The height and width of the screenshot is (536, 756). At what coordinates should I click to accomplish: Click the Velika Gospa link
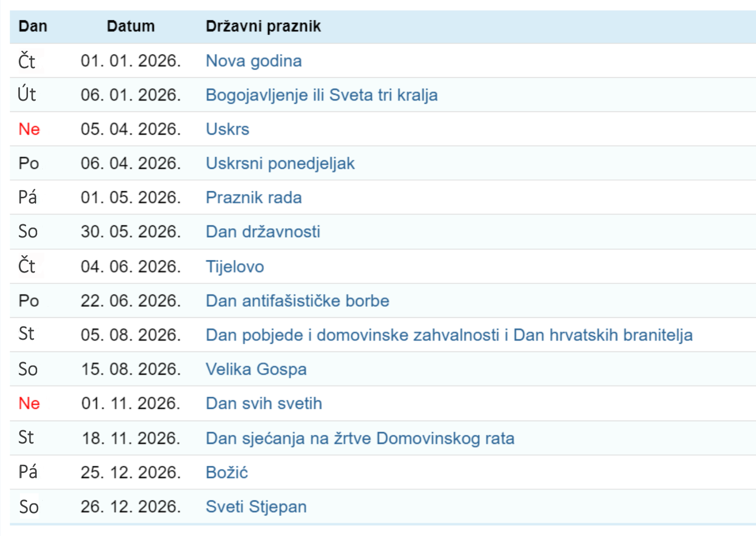coord(256,369)
